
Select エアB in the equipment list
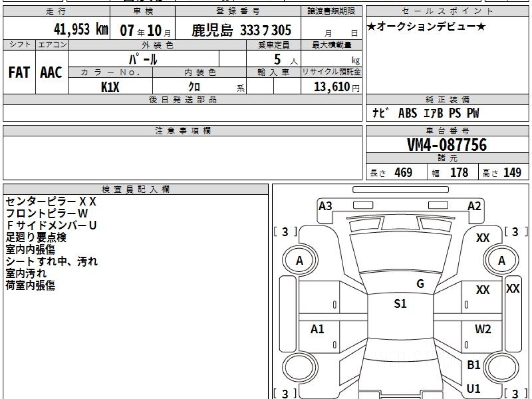(434, 113)
